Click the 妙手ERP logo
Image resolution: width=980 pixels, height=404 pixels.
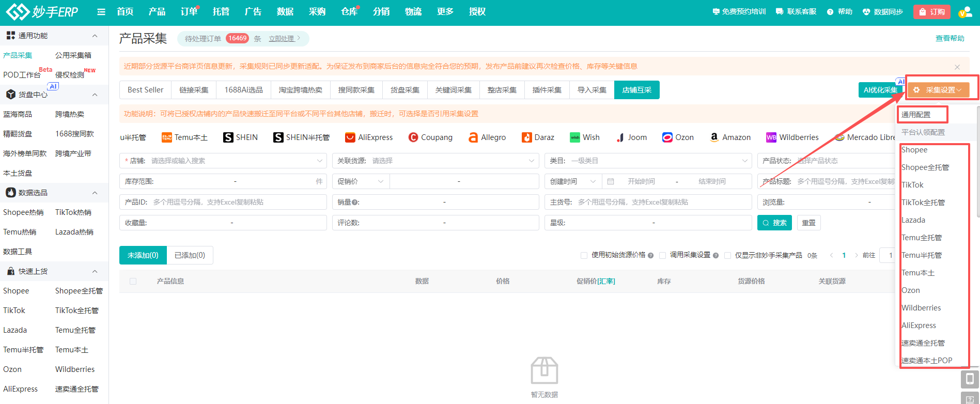[42, 11]
